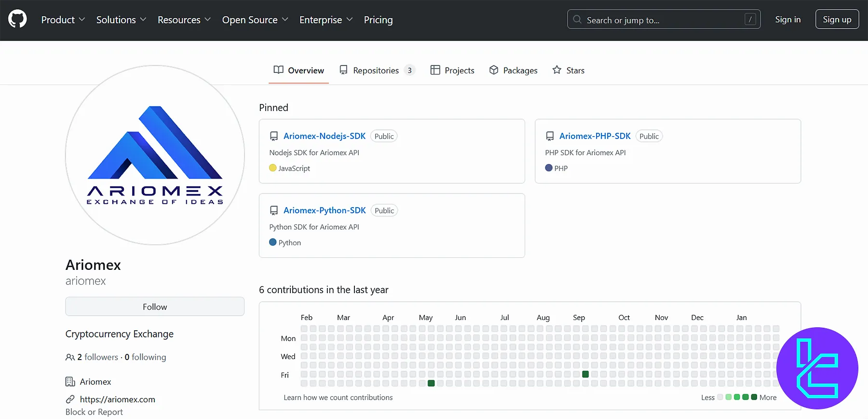Click the Stars star icon

click(557, 70)
